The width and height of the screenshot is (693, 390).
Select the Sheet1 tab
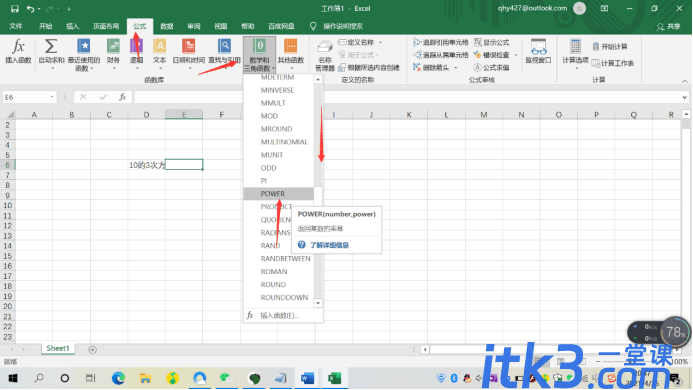58,348
